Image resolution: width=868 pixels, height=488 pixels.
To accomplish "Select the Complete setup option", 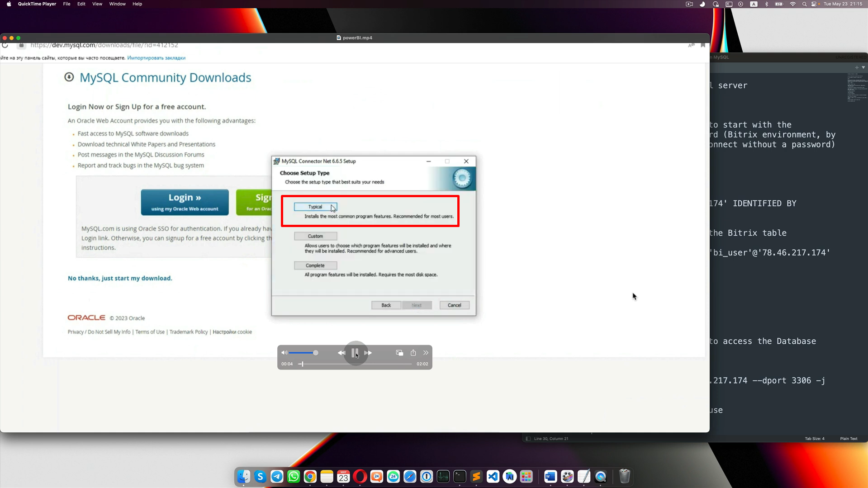I will tap(315, 265).
